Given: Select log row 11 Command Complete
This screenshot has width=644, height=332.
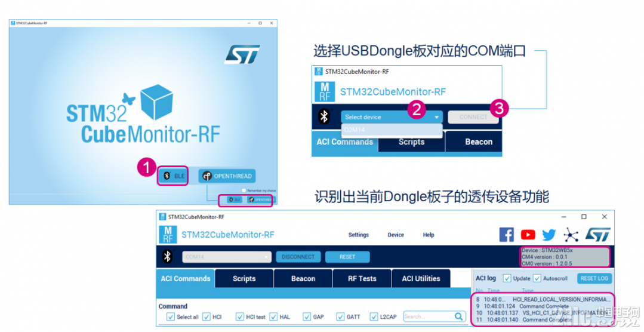Looking at the screenshot, I should pyautogui.click(x=543, y=319).
